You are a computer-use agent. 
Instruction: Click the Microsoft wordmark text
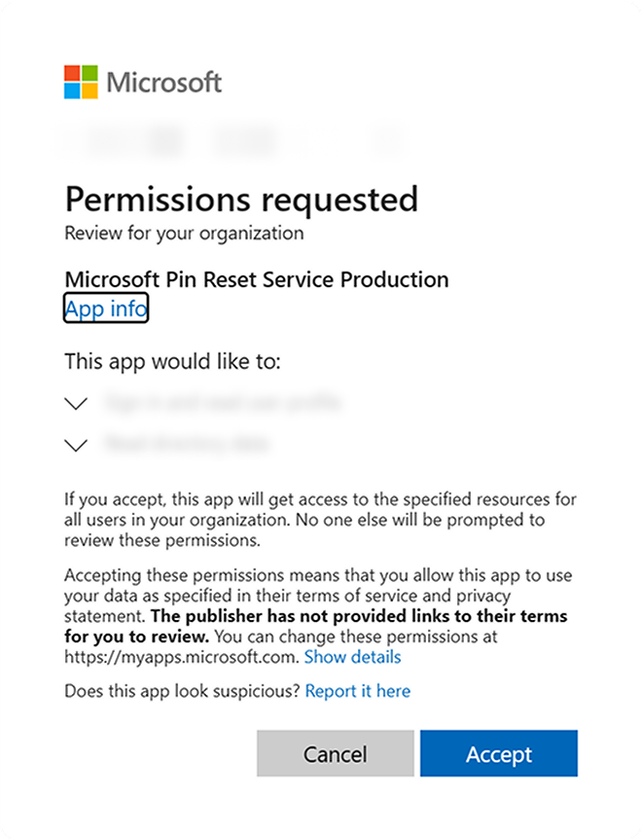pos(164,83)
